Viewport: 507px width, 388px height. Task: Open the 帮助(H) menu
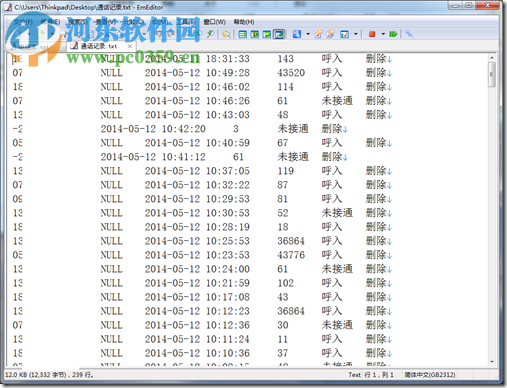(x=244, y=22)
